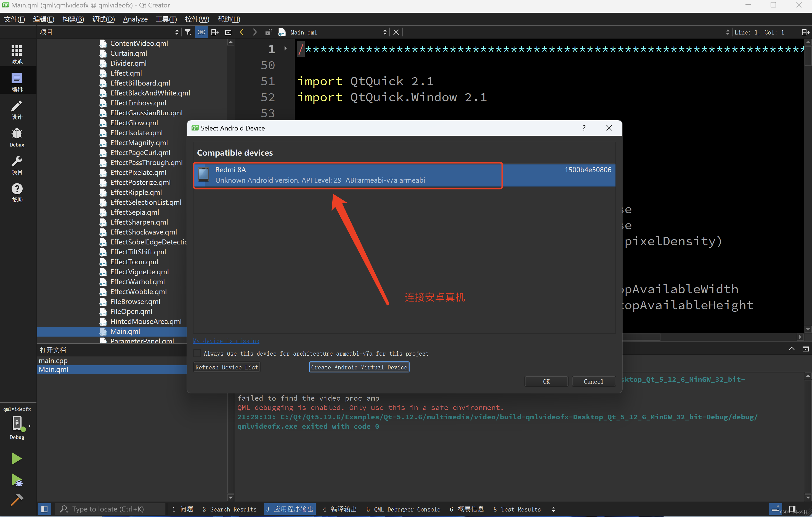
Task: Go back with the left arrow
Action: click(x=242, y=32)
